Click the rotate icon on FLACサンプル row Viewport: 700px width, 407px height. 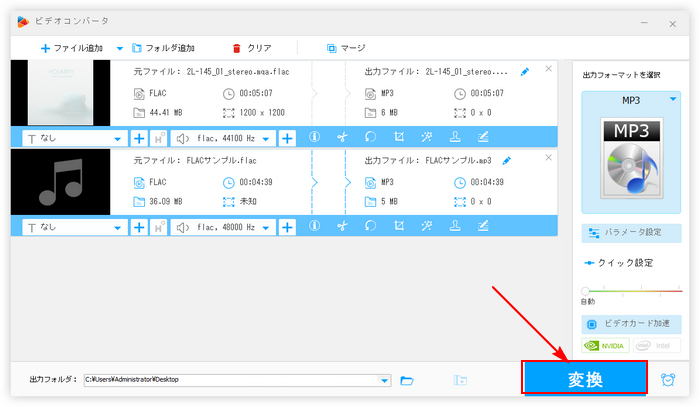[x=370, y=226]
